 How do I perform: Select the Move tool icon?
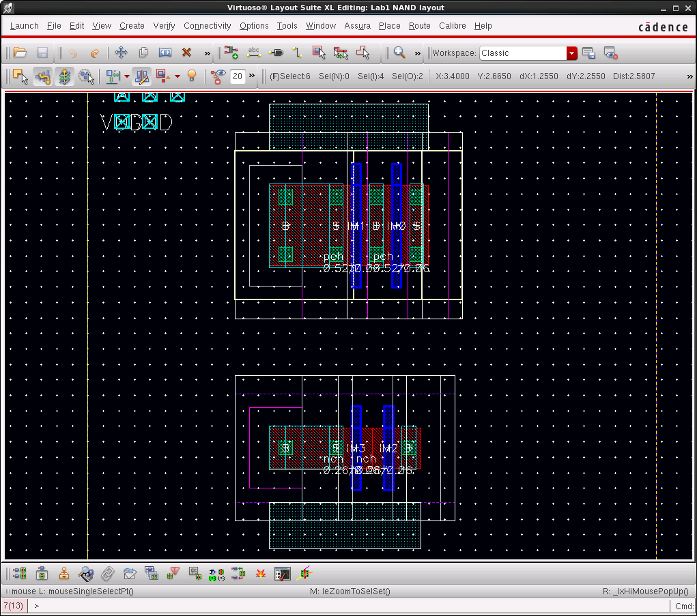121,53
